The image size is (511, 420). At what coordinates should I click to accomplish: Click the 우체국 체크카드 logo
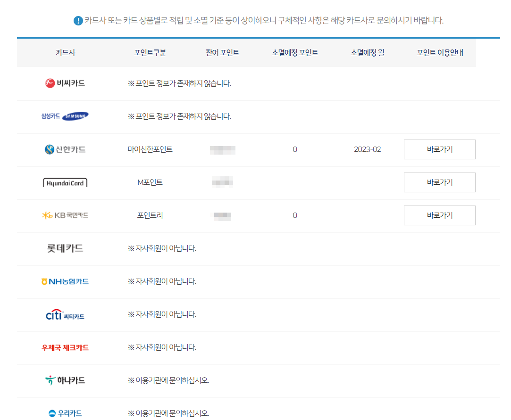[65, 348]
